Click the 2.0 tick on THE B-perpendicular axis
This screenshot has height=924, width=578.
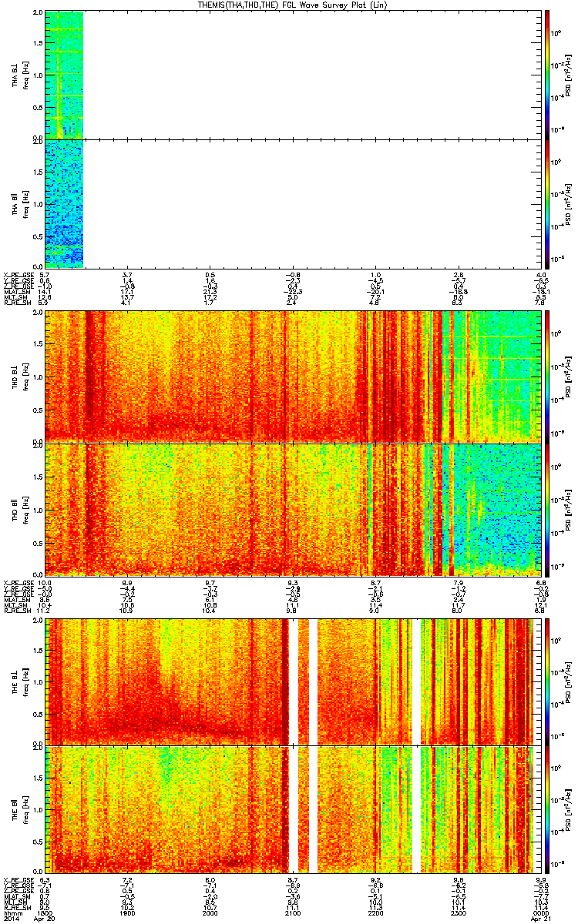point(38,621)
